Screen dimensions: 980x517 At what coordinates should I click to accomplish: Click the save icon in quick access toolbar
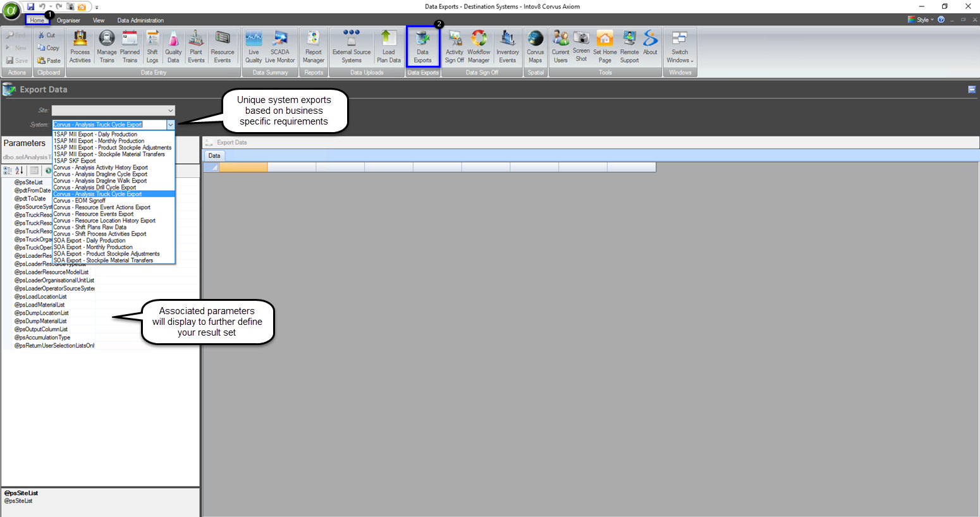pyautogui.click(x=30, y=7)
